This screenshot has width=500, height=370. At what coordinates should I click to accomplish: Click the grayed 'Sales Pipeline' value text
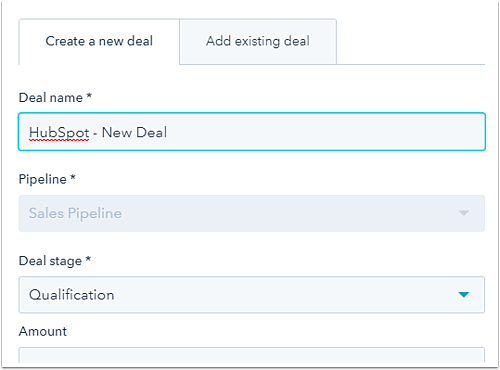point(75,213)
